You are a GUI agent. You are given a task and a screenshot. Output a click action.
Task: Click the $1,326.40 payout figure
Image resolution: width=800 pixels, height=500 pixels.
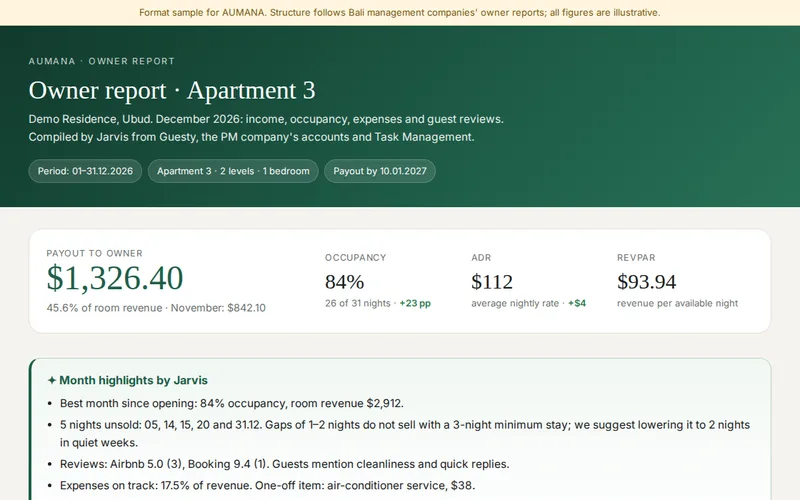[115, 278]
